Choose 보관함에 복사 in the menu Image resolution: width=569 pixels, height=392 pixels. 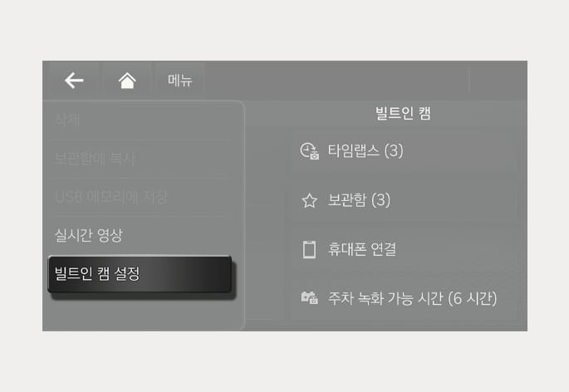95,159
